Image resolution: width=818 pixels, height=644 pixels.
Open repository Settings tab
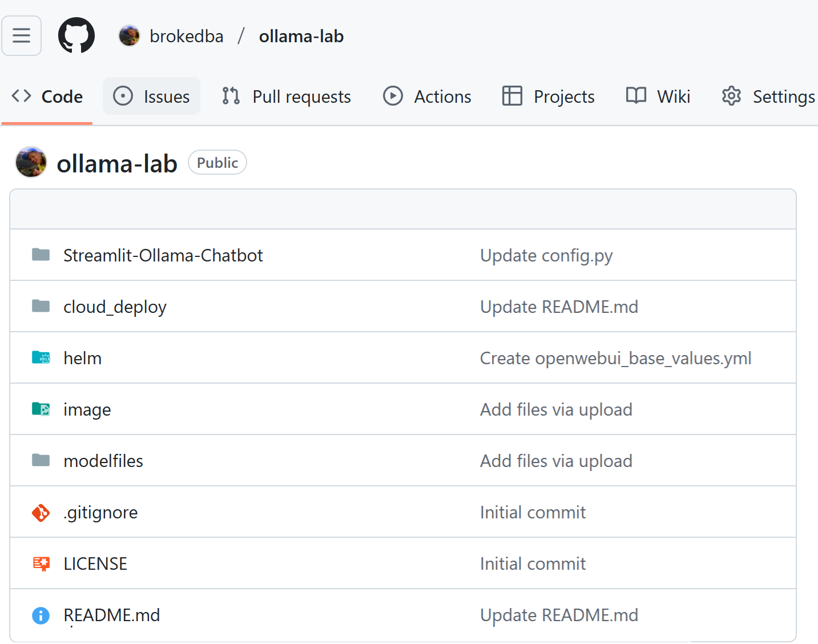tap(768, 96)
